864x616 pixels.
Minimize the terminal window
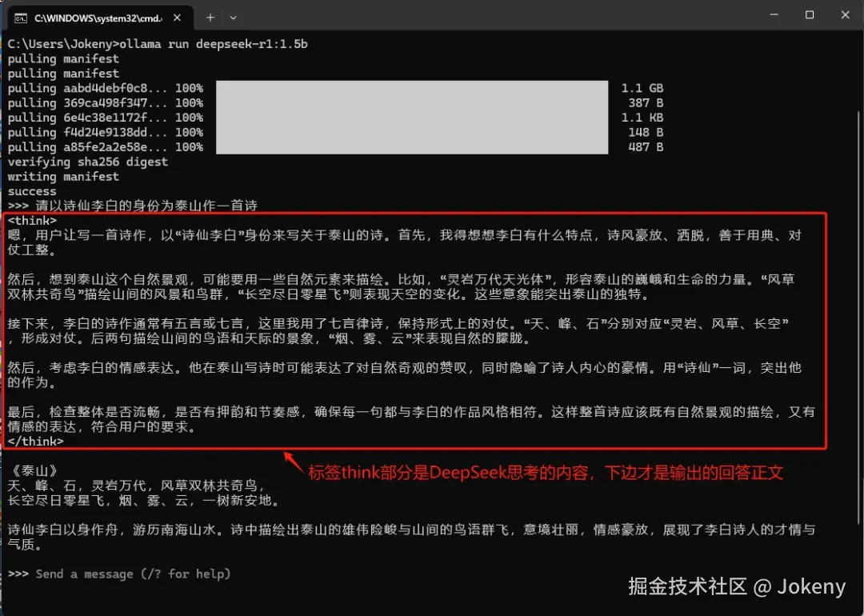tap(774, 15)
